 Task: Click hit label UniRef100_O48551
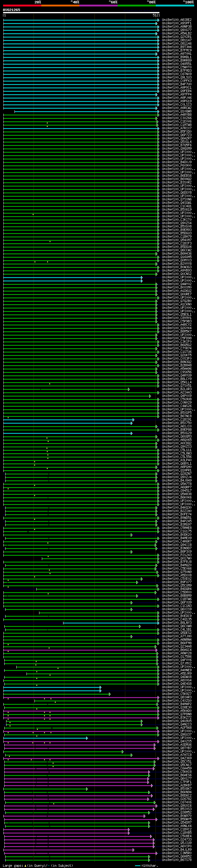pos(177,64)
